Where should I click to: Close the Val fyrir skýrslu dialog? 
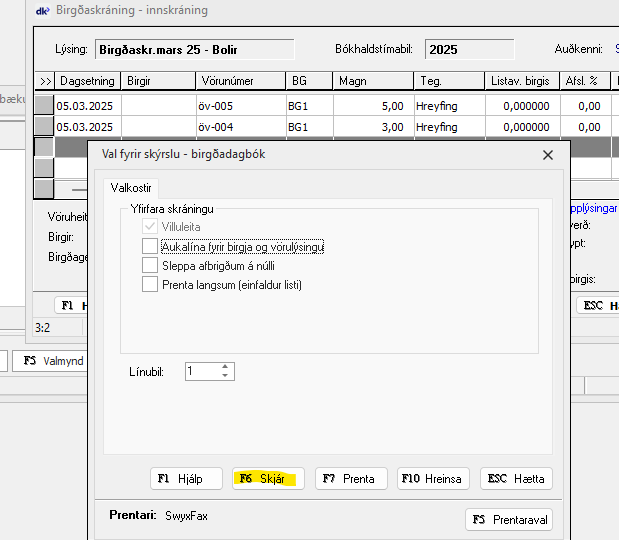(547, 155)
